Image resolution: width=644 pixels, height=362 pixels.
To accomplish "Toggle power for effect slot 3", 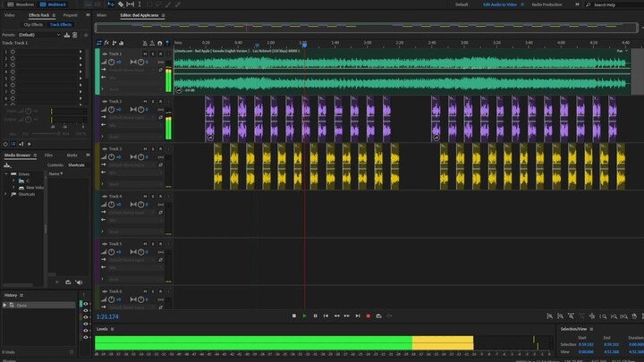I will (x=13, y=65).
